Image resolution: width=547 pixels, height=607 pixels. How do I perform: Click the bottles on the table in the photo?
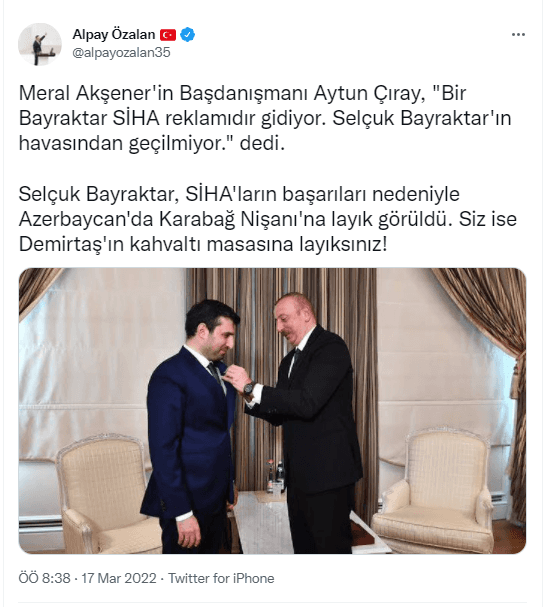275,476
